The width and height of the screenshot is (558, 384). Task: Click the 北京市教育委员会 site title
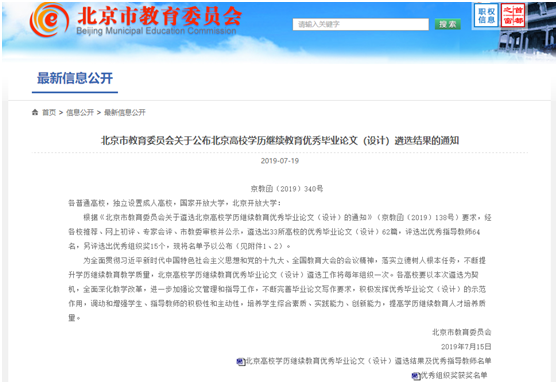click(x=160, y=15)
